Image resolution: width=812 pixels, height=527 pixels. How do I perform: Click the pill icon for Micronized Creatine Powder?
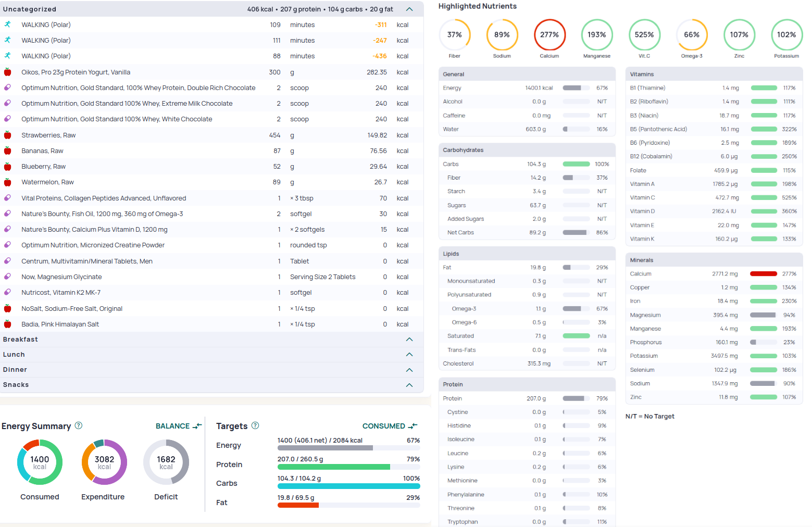[x=7, y=245]
